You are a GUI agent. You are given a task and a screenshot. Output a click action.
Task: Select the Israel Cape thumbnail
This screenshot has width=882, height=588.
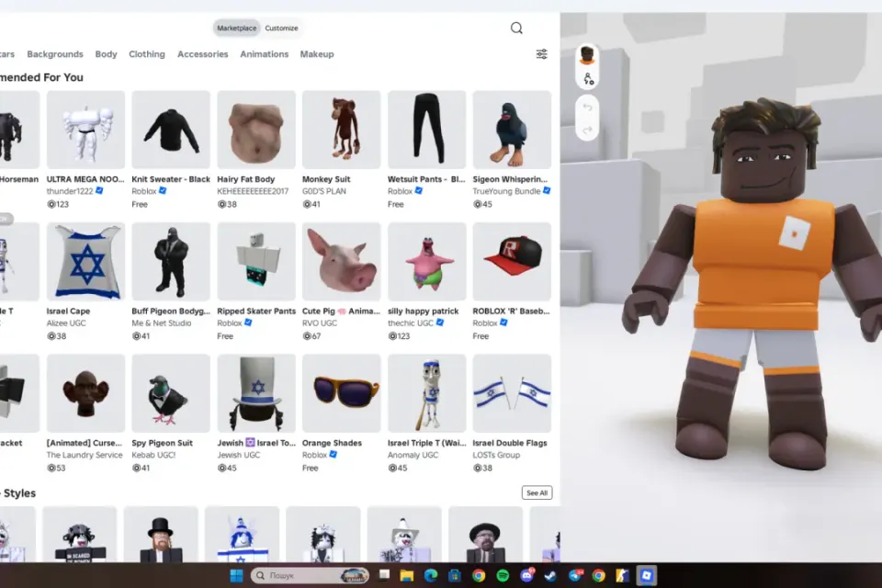pos(85,262)
